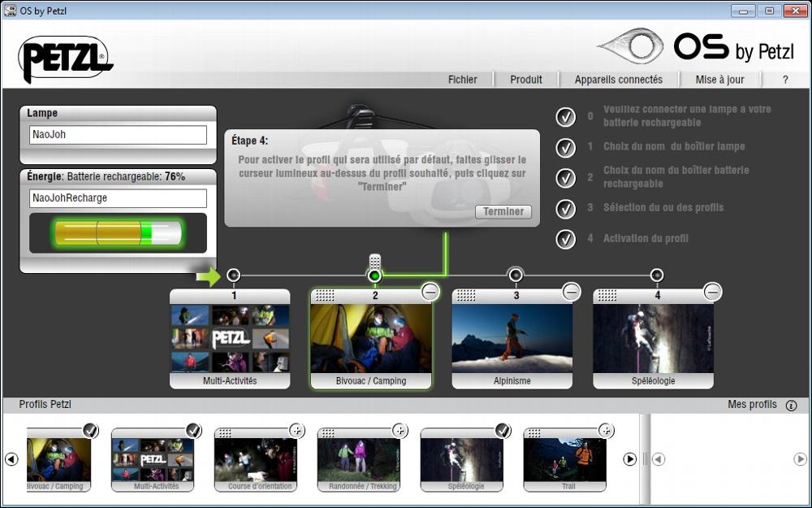
Task: Click the Petzl logo in the header
Action: coord(65,59)
